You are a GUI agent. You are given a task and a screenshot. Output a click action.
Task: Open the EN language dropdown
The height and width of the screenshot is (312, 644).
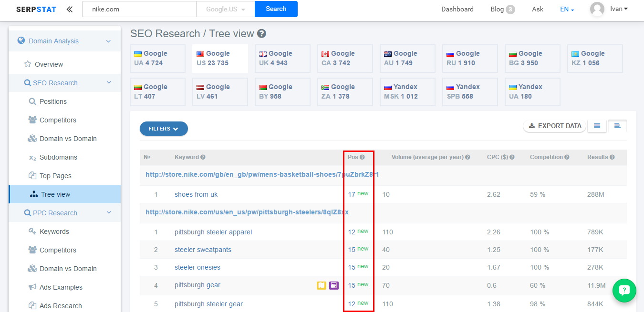567,9
